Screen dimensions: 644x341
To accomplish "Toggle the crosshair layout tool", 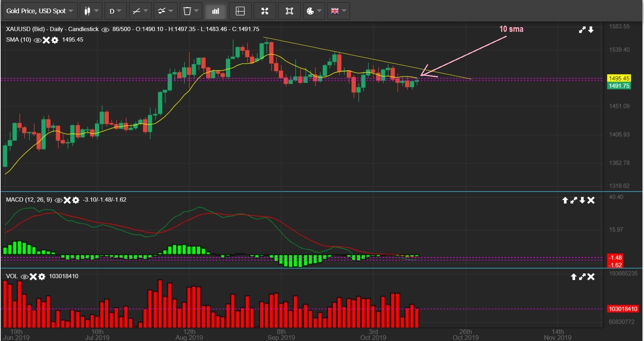I will click(x=240, y=11).
